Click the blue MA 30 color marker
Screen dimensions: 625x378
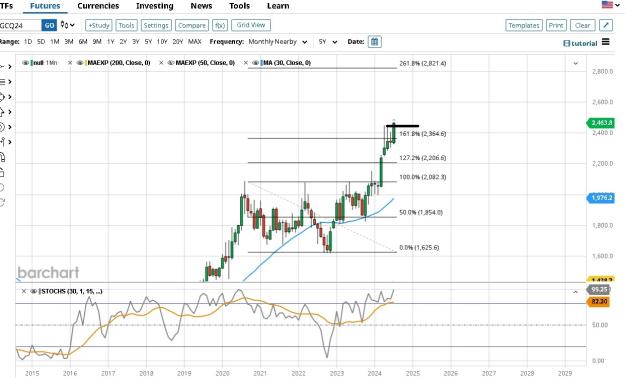pyautogui.click(x=261, y=63)
